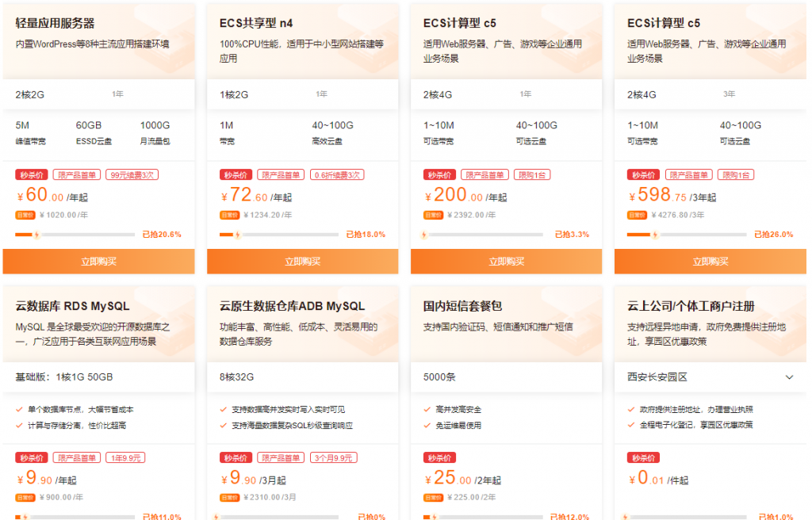
Task: Open the 基础版: 1核1G 50GB spec selector
Action: [x=98, y=377]
